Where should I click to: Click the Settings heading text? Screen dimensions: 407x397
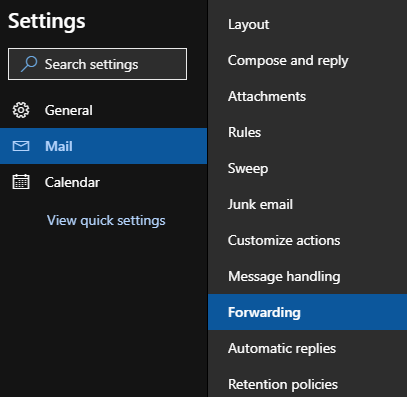tap(47, 21)
